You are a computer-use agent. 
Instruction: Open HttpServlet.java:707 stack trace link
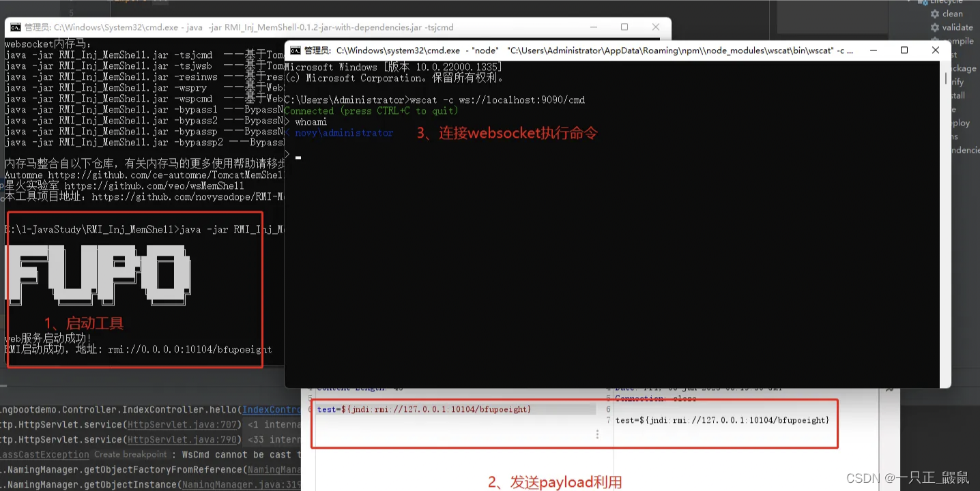(182, 425)
